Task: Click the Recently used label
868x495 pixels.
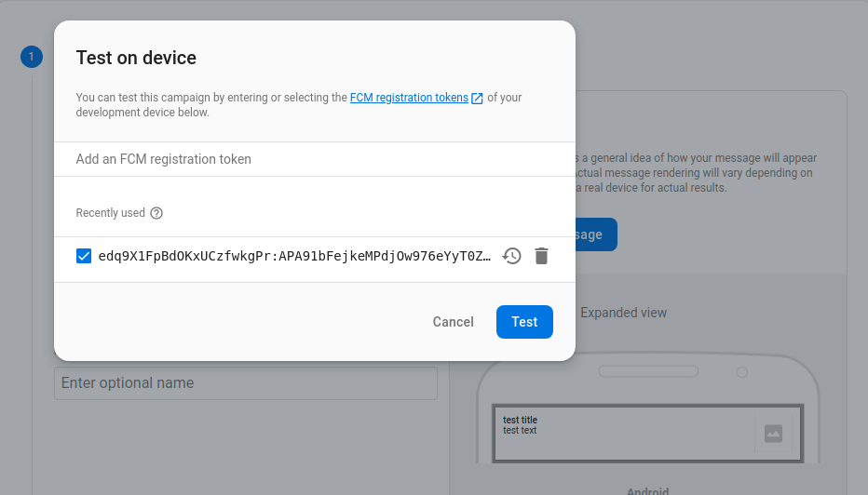Action: [x=110, y=213]
